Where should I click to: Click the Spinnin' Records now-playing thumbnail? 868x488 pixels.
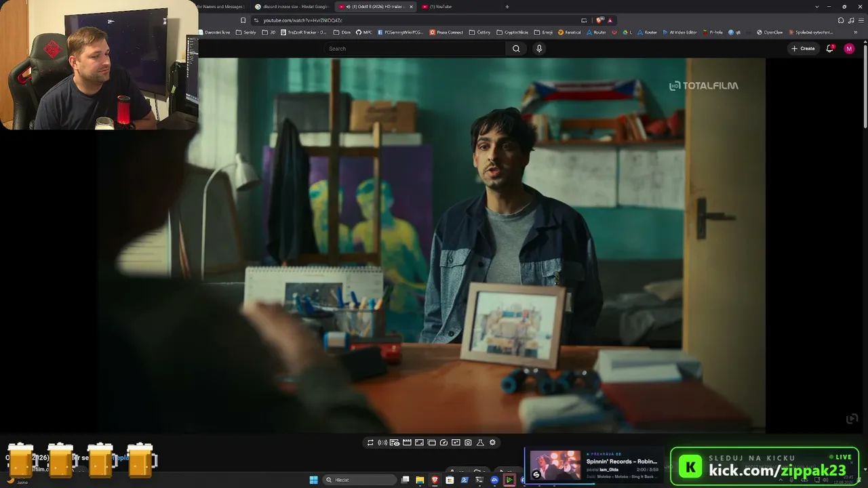[555, 466]
